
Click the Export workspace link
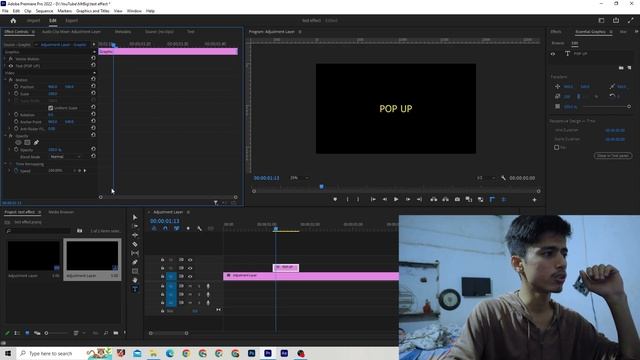[71, 20]
